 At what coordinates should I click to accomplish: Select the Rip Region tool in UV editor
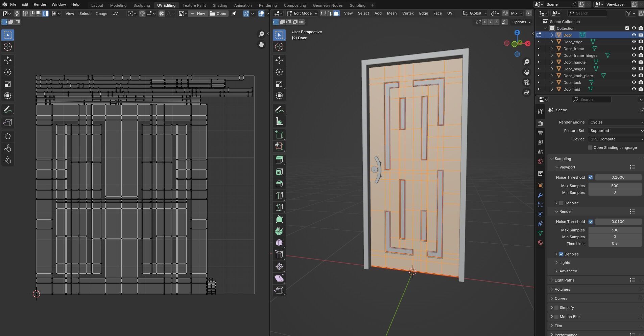tap(8, 123)
